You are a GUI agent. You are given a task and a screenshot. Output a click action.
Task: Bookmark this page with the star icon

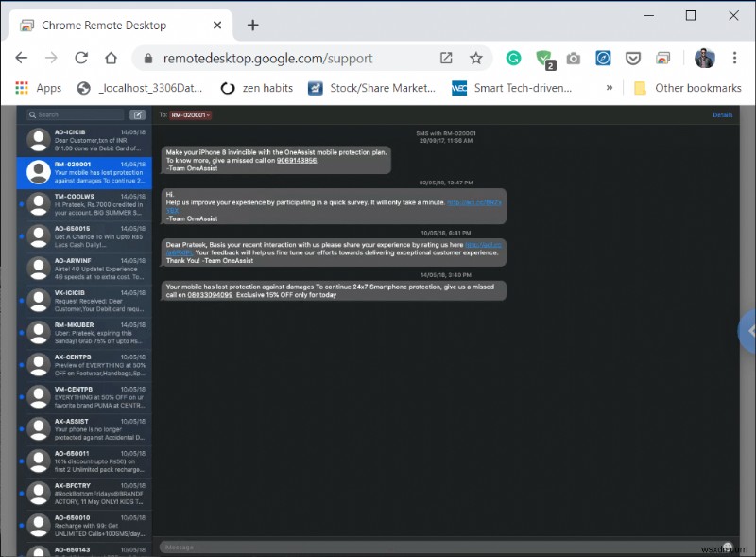coord(475,58)
